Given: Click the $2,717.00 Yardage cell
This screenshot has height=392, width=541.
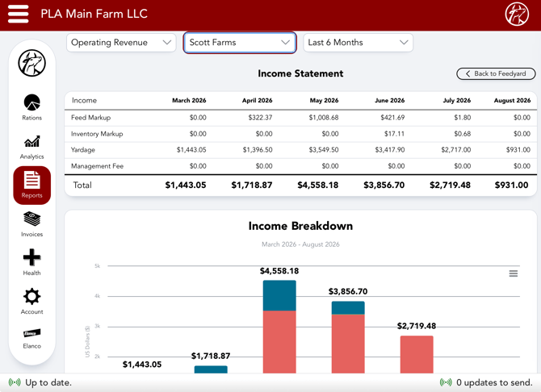Looking at the screenshot, I should [x=455, y=150].
